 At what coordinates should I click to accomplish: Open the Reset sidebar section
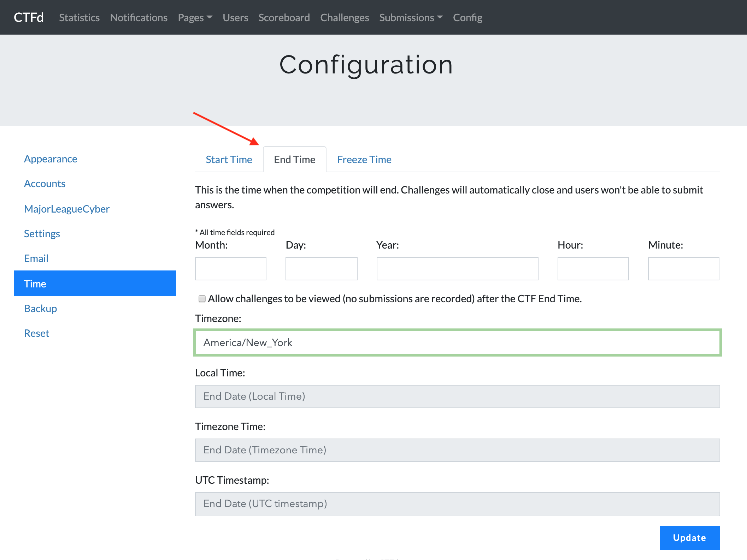pos(36,333)
